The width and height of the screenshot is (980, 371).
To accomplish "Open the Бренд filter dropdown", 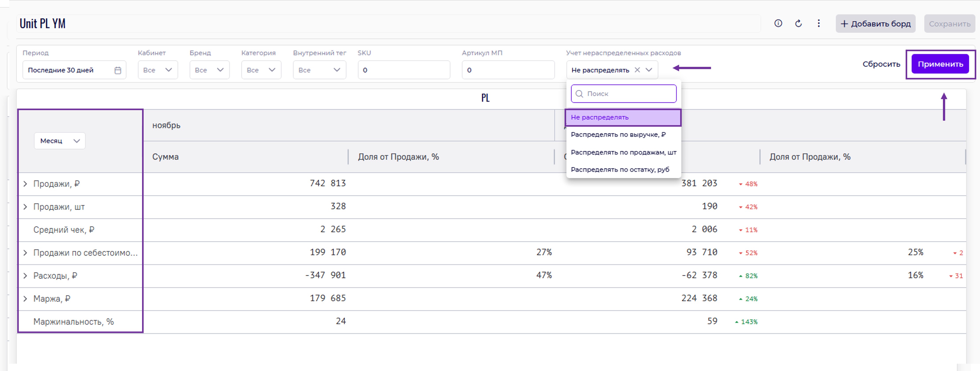I will click(x=209, y=70).
